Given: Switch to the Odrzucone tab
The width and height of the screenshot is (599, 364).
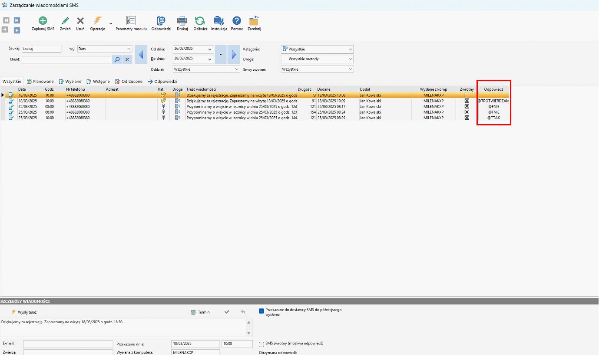Looking at the screenshot, I should 129,81.
